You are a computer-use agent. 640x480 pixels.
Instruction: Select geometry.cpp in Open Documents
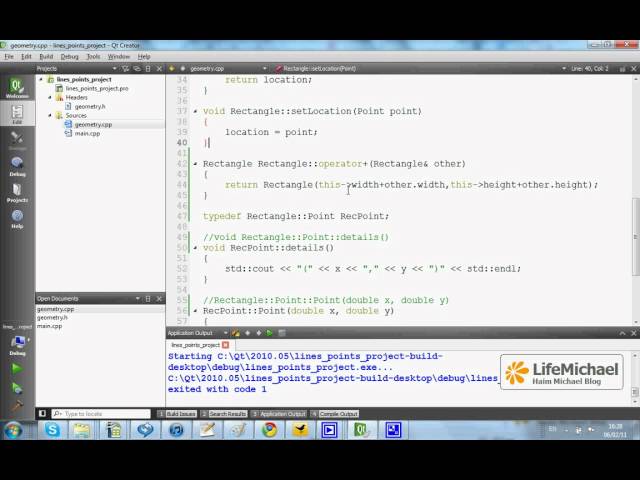coord(56,309)
